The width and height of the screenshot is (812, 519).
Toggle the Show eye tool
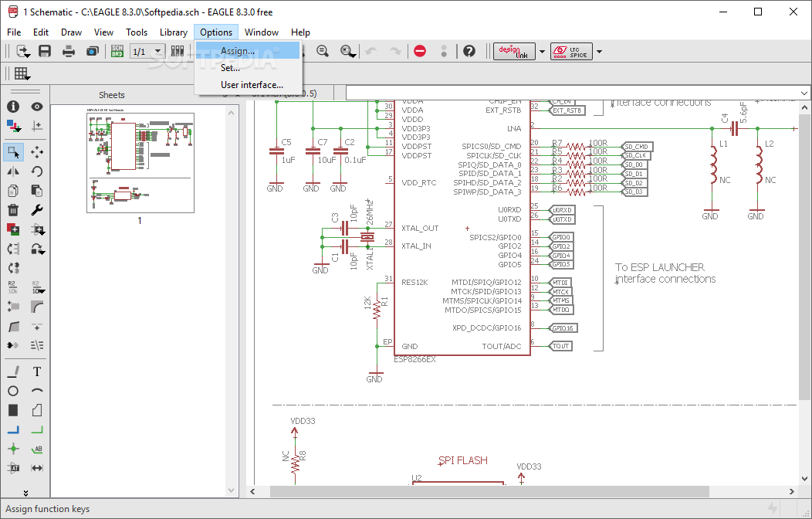36,107
